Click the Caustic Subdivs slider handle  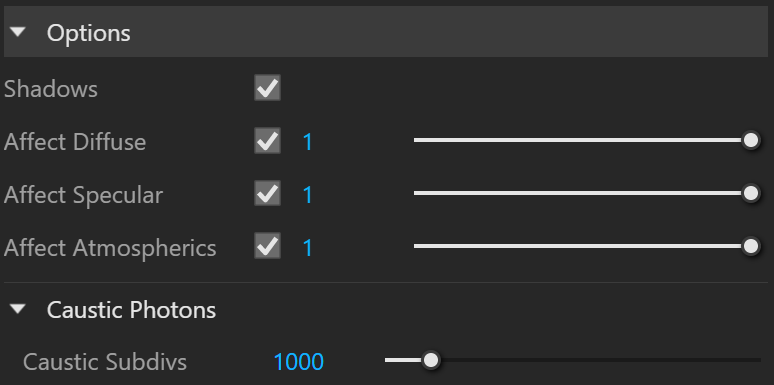(431, 360)
